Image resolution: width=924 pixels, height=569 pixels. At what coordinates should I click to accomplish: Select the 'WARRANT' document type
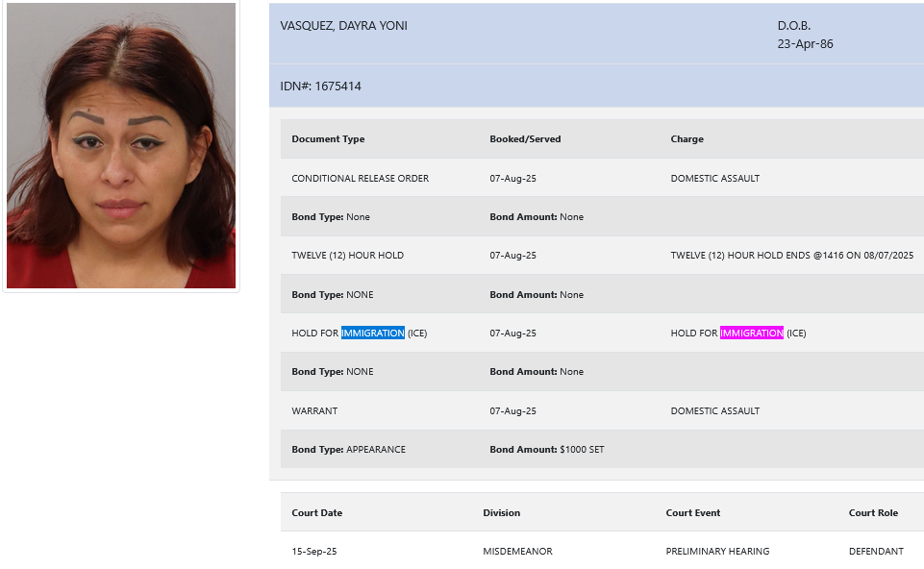314,411
